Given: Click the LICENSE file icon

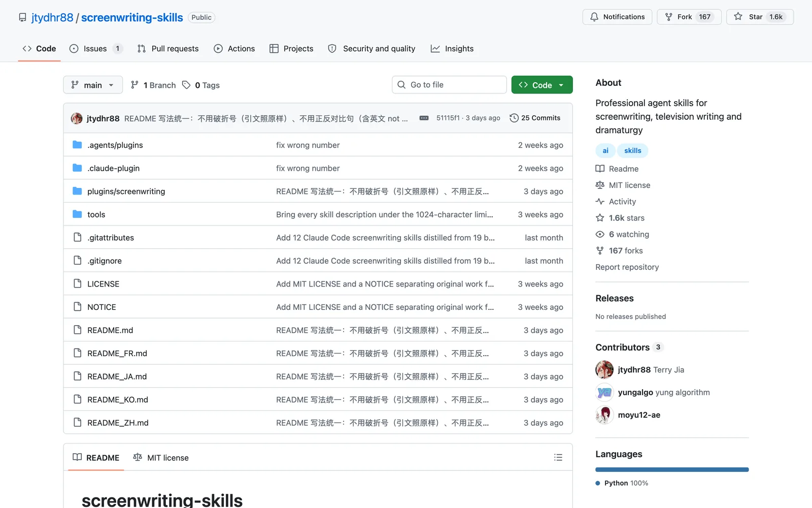Looking at the screenshot, I should pos(77,283).
